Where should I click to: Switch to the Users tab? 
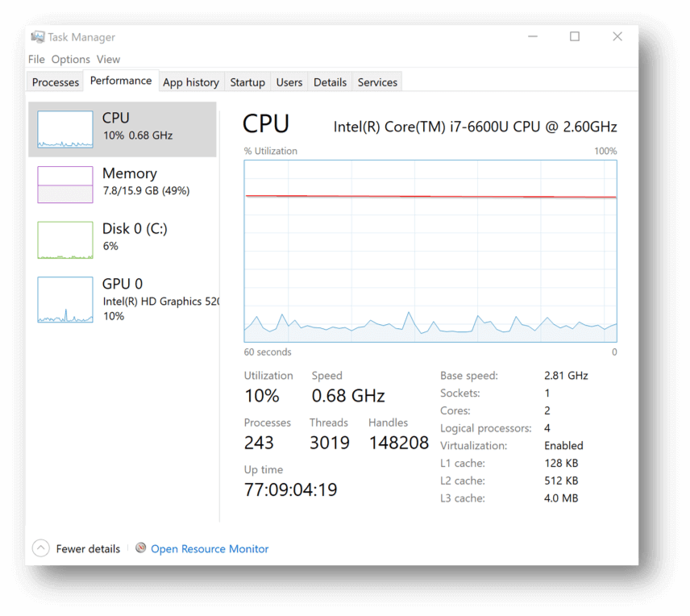289,82
